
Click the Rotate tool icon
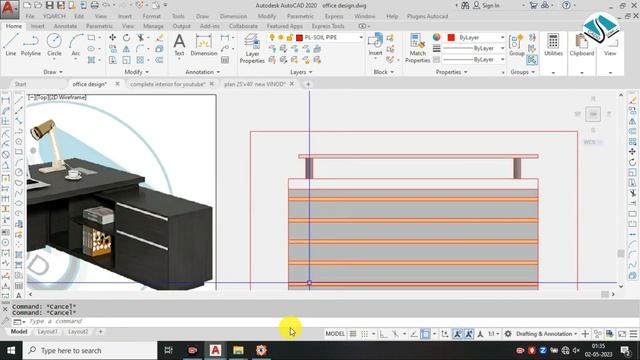(127, 38)
